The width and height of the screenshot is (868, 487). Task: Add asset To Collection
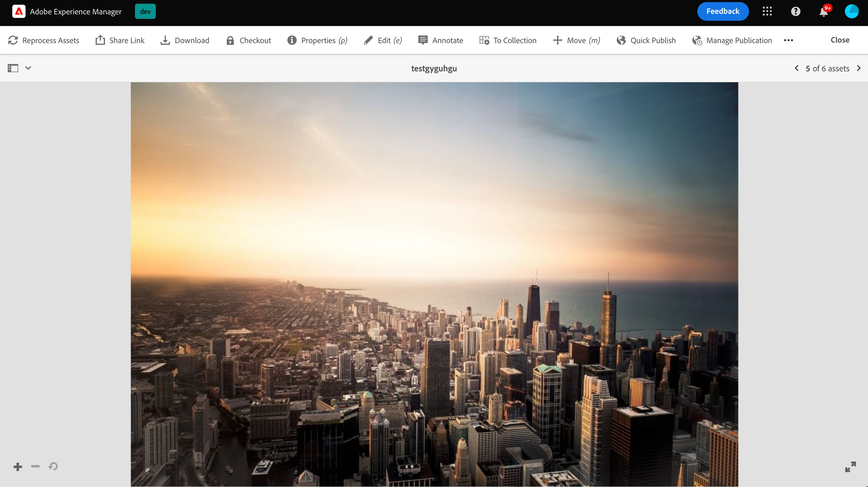pos(508,40)
